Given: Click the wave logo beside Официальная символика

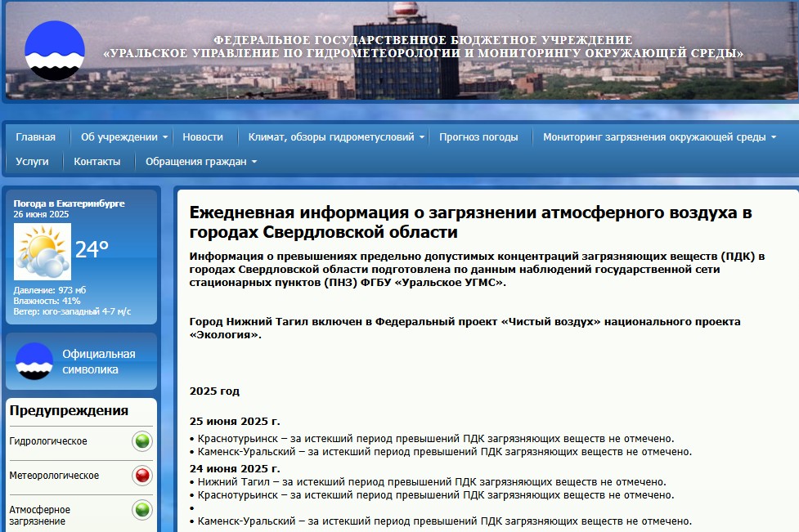Looking at the screenshot, I should pyautogui.click(x=34, y=361).
